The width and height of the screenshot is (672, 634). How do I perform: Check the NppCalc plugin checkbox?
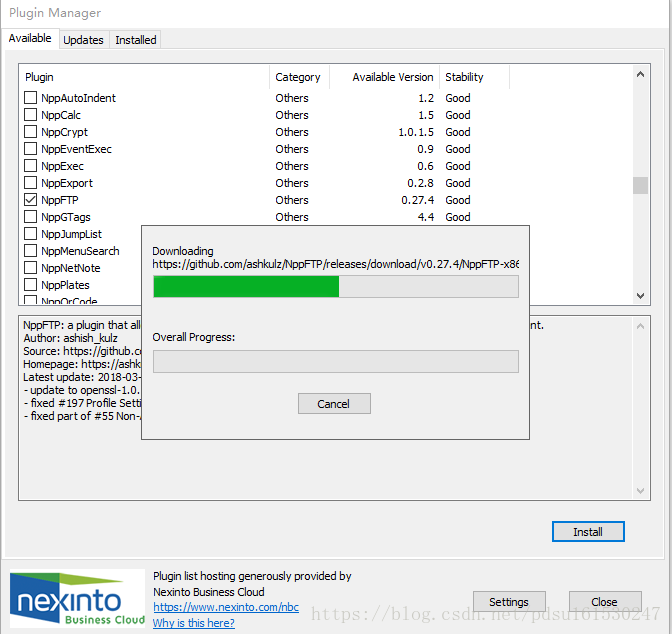point(30,115)
